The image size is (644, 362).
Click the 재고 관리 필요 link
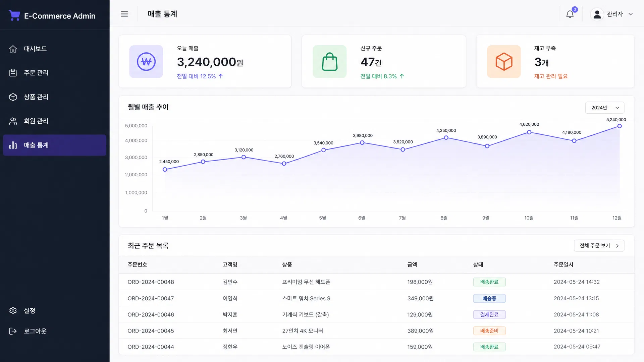coord(551,76)
